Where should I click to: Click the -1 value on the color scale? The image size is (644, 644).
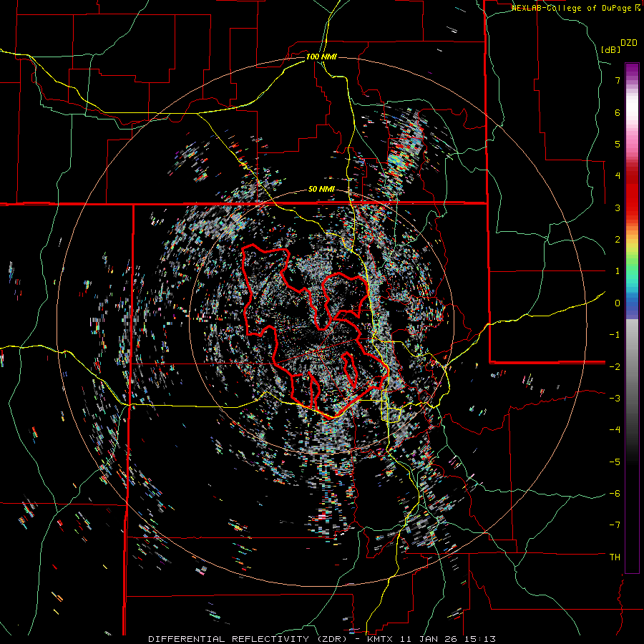(615, 335)
